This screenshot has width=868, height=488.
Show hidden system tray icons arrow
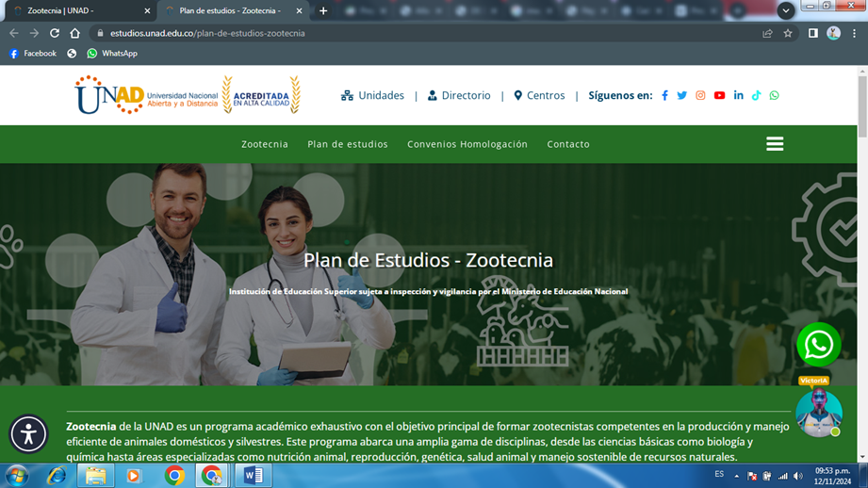tap(737, 476)
